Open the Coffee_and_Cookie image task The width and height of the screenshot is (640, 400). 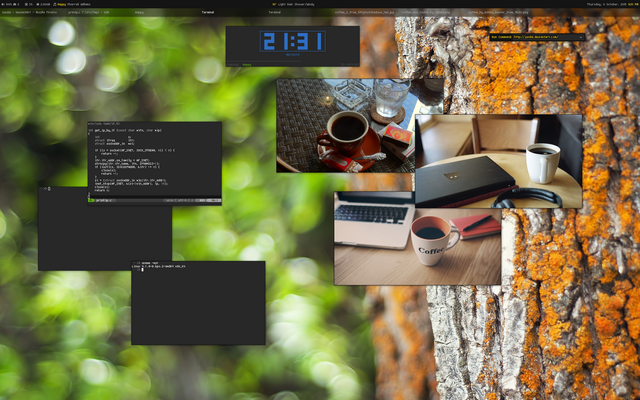(426, 12)
